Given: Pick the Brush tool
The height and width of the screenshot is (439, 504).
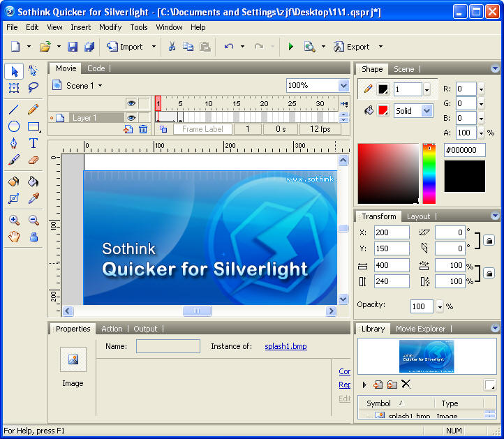Looking at the screenshot, I should [14, 160].
